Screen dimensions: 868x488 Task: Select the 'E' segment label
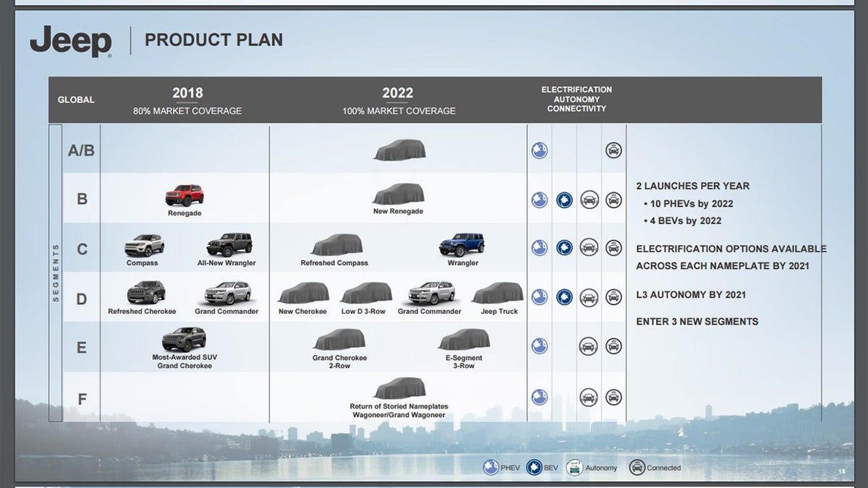point(82,347)
